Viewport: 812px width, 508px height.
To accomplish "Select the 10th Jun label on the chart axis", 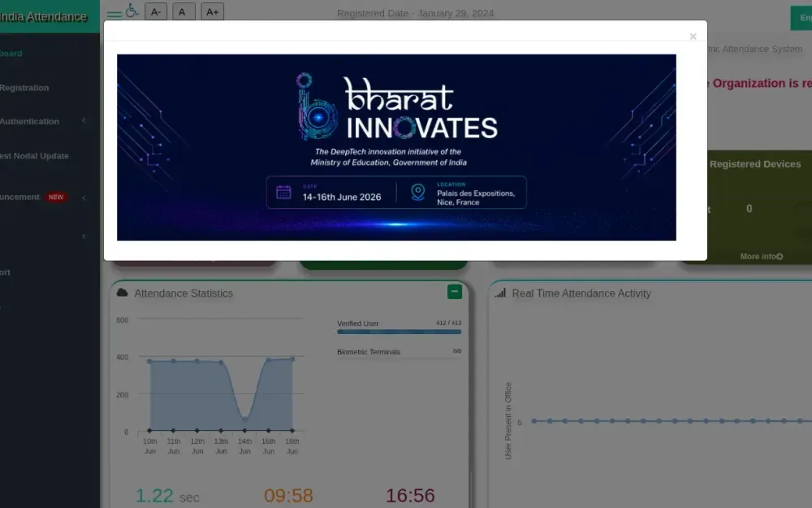I will point(150,446).
